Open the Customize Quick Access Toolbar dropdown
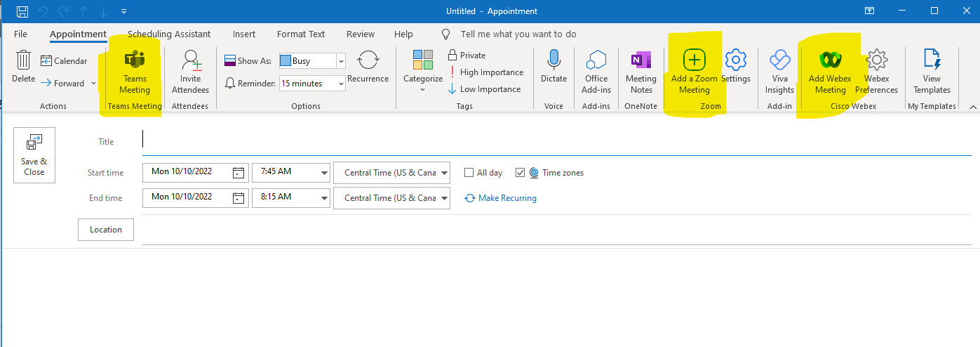 coord(124,12)
